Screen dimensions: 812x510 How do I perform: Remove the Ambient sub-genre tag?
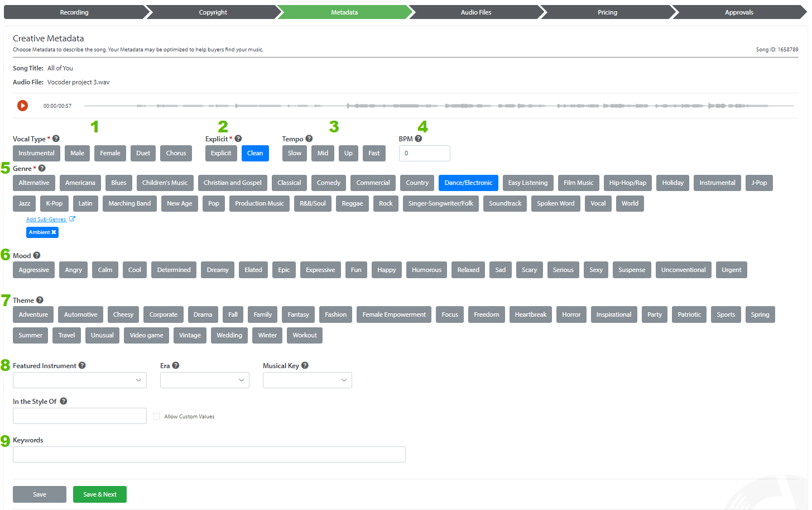click(x=54, y=232)
